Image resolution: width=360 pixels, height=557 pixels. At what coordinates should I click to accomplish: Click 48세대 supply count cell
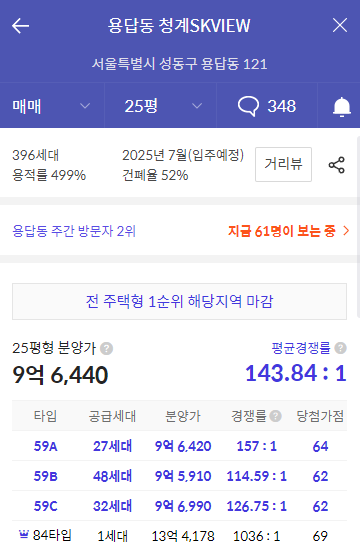[x=112, y=476]
